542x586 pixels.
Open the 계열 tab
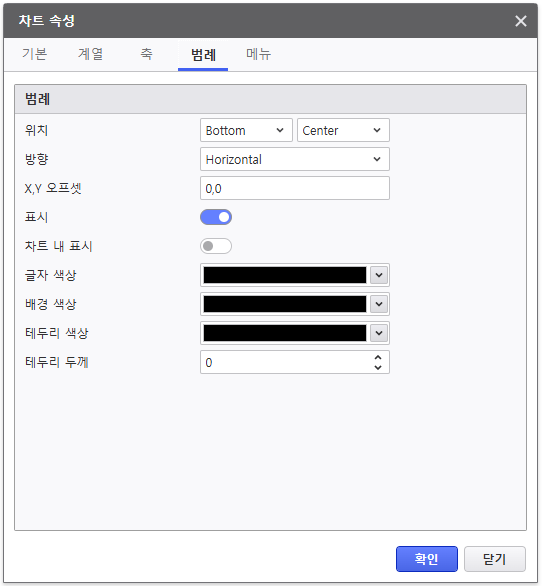click(x=90, y=54)
